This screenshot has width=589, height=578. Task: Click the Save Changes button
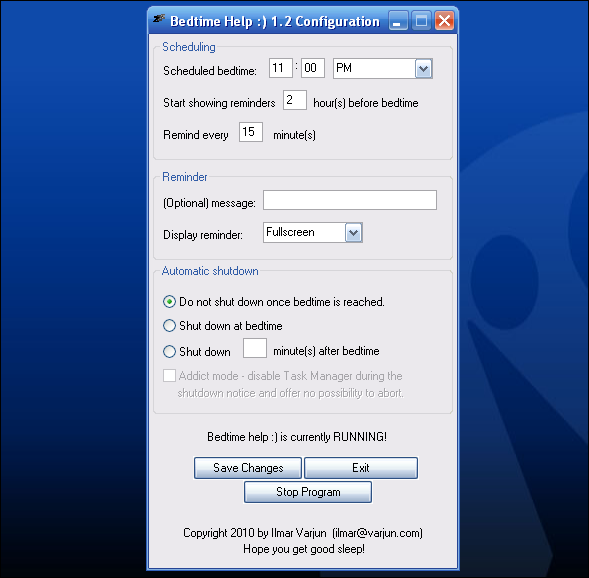pyautogui.click(x=248, y=468)
